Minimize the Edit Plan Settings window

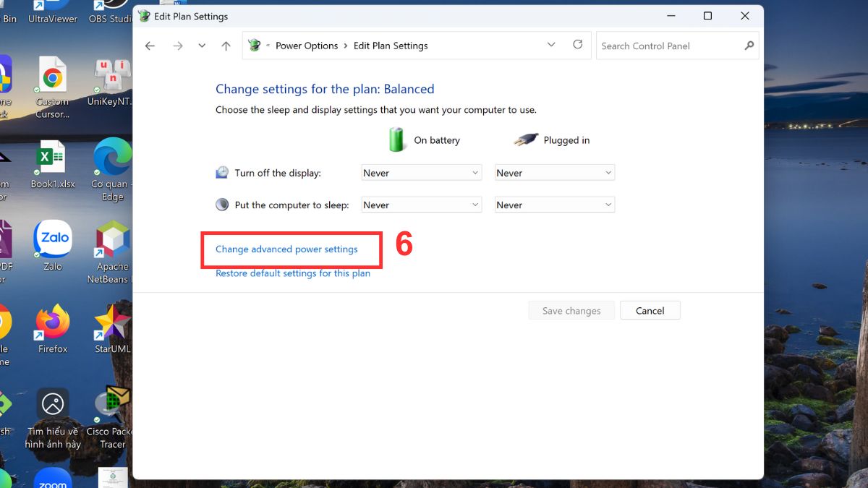(671, 16)
